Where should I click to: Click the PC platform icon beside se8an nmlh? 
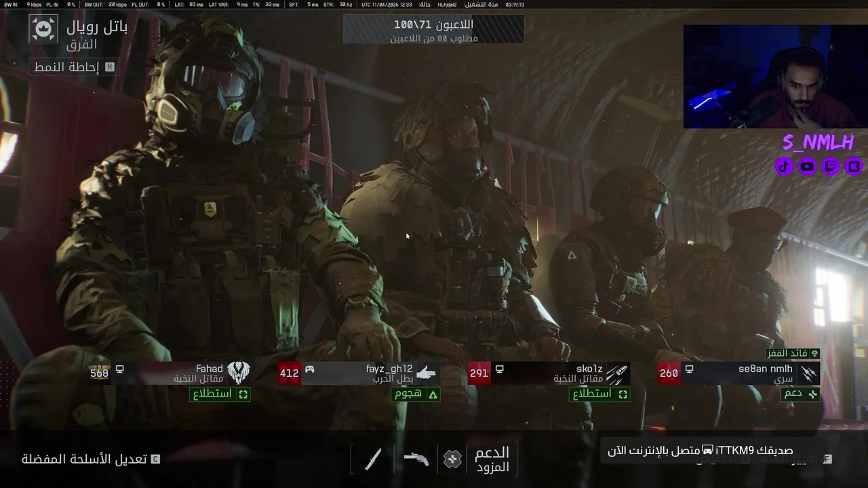pos(689,369)
